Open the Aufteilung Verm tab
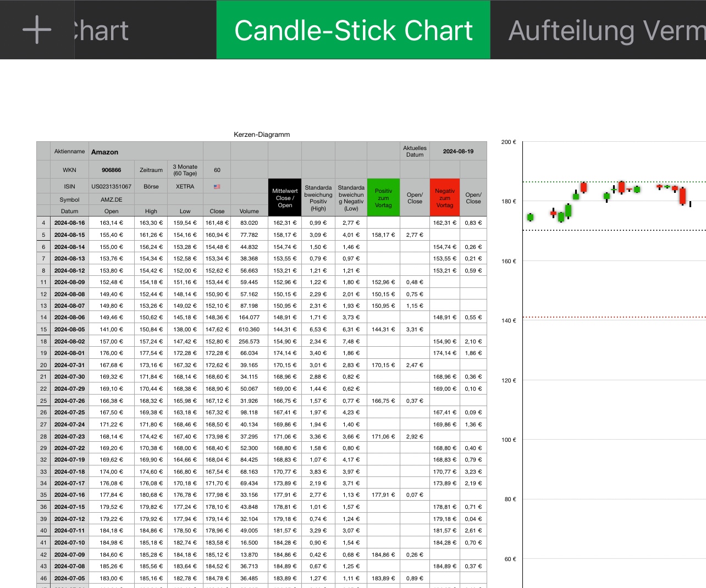The height and width of the screenshot is (588, 706). click(607, 30)
